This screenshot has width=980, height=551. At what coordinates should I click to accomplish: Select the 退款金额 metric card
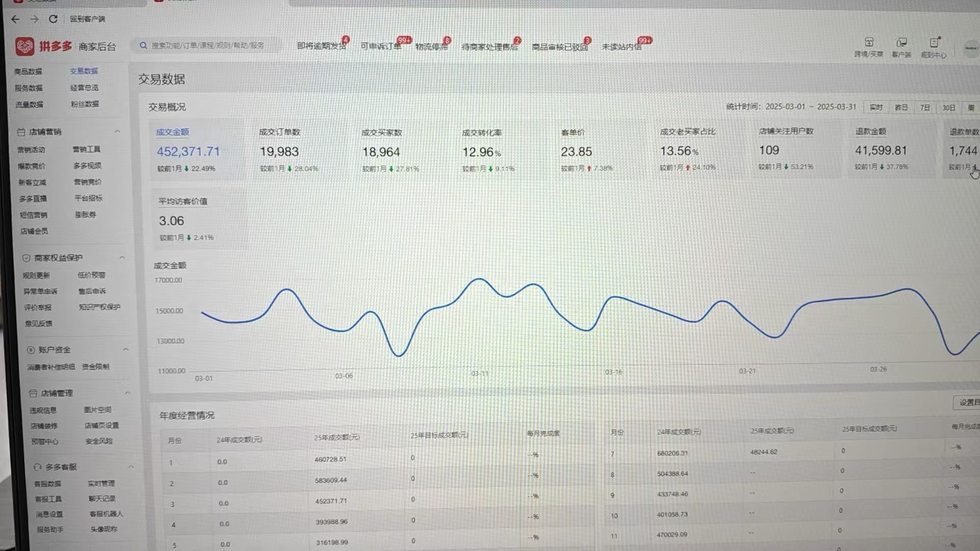coord(892,148)
